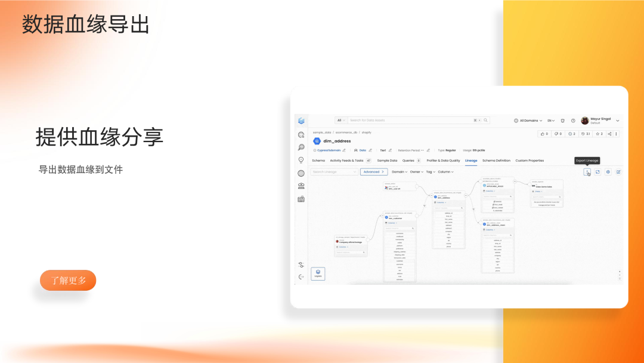Expand the user profile dropdown arrow
644x363 pixels.
point(618,121)
